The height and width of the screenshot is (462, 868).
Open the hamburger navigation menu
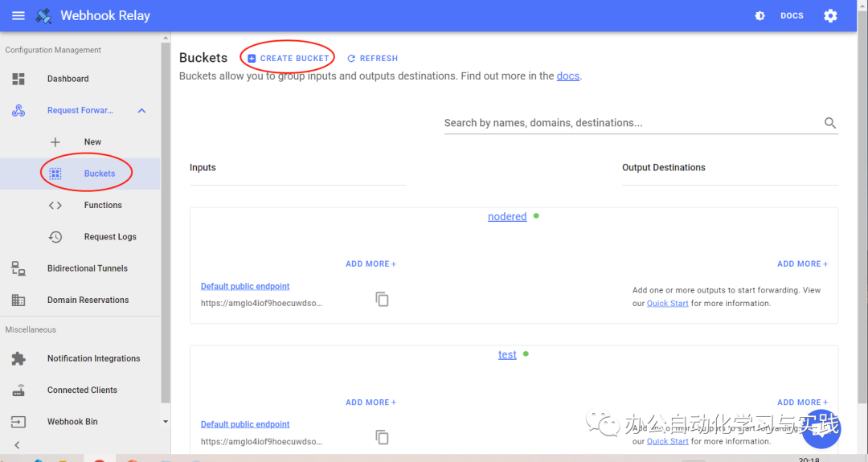point(18,15)
